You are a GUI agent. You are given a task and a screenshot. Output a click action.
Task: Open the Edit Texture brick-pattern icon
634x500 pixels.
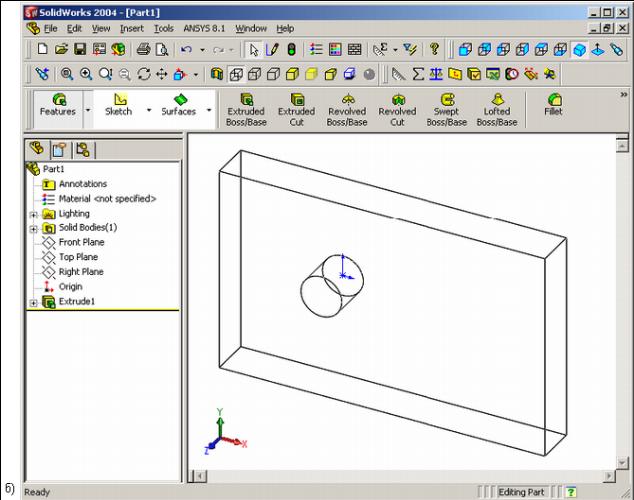click(354, 50)
